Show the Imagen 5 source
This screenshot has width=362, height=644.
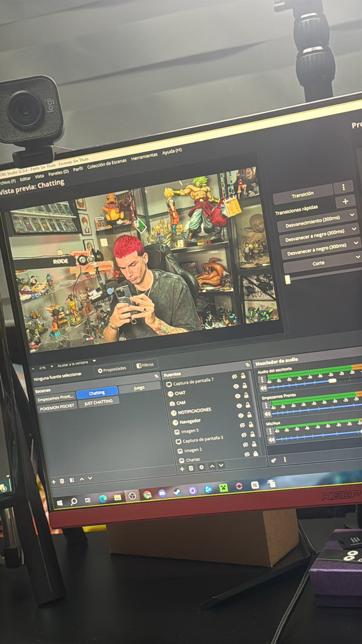tap(242, 425)
